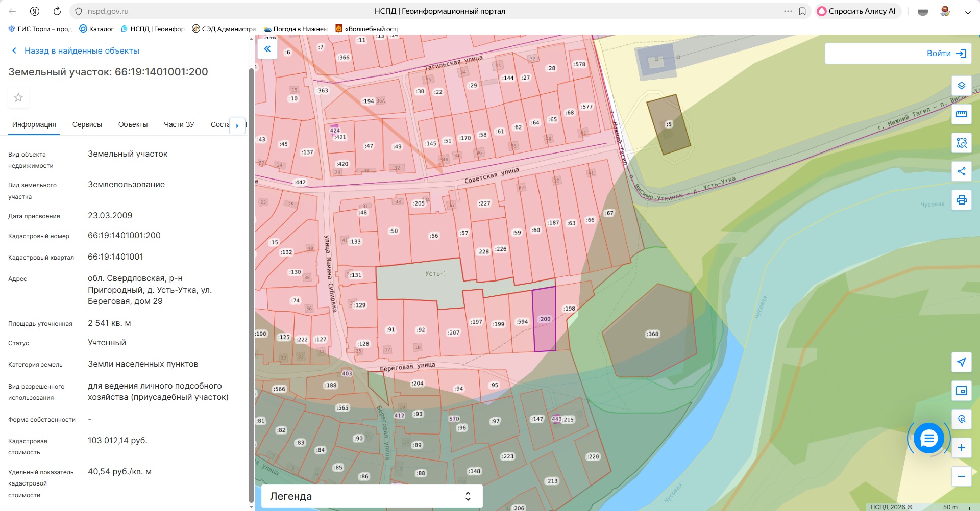Center map on my location arrow

pos(961,362)
